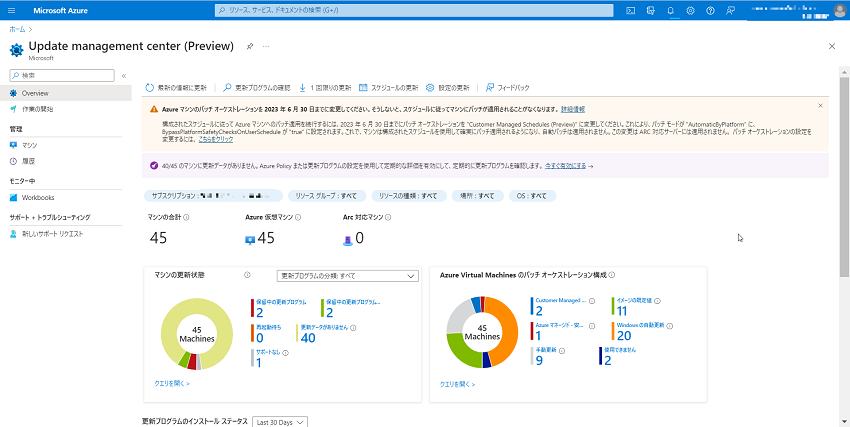Image resolution: width=850 pixels, height=427 pixels.
Task: Click フィードバック in the command toolbar
Action: 507,87
